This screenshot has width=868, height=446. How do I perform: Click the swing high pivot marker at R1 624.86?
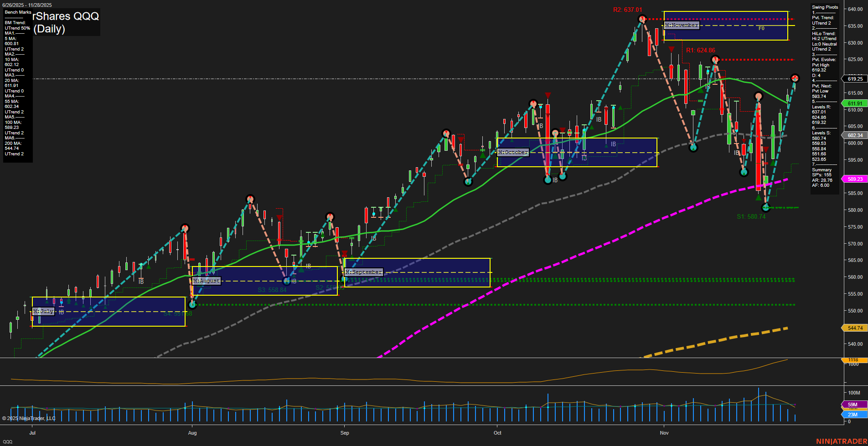tap(715, 60)
